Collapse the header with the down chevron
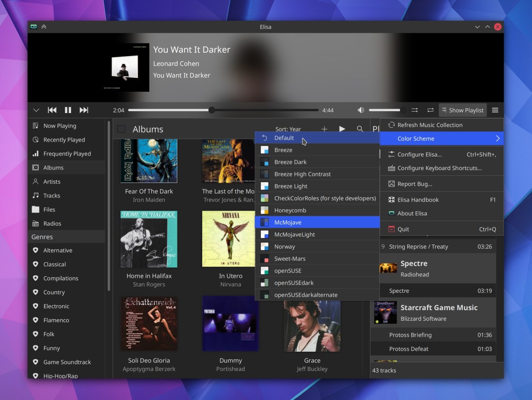This screenshot has height=400, width=532. coord(36,110)
